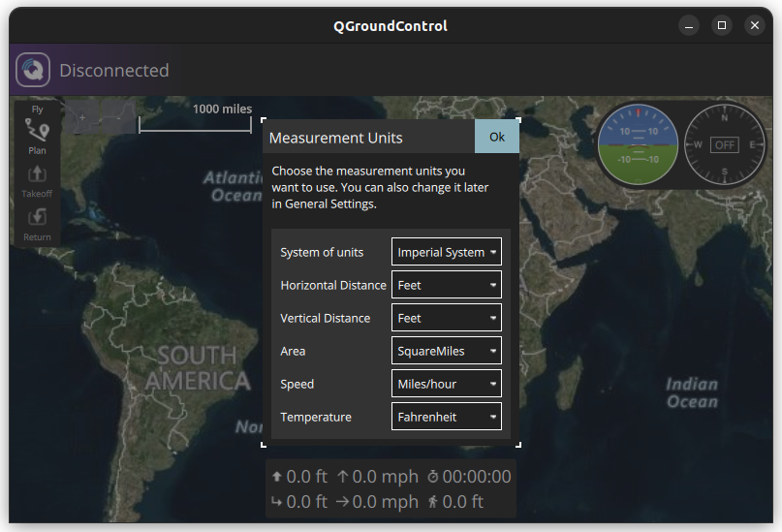Open the Horizontal Distance dropdown
The width and height of the screenshot is (782, 532).
click(x=447, y=285)
